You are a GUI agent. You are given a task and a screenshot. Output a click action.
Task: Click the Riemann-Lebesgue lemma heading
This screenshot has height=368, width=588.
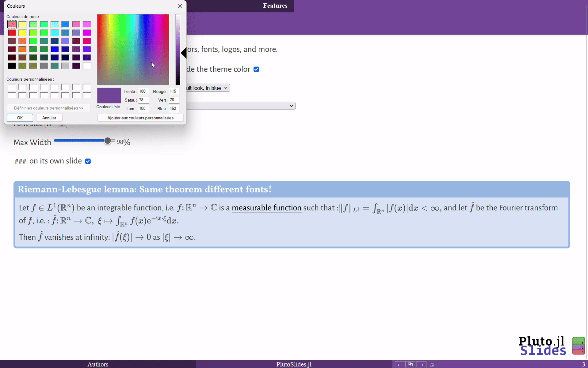[x=144, y=189]
